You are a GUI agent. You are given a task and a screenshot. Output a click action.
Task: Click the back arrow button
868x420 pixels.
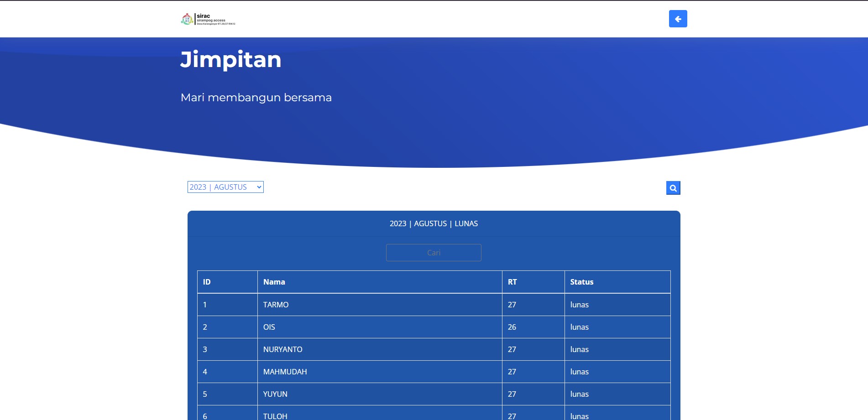[678, 19]
